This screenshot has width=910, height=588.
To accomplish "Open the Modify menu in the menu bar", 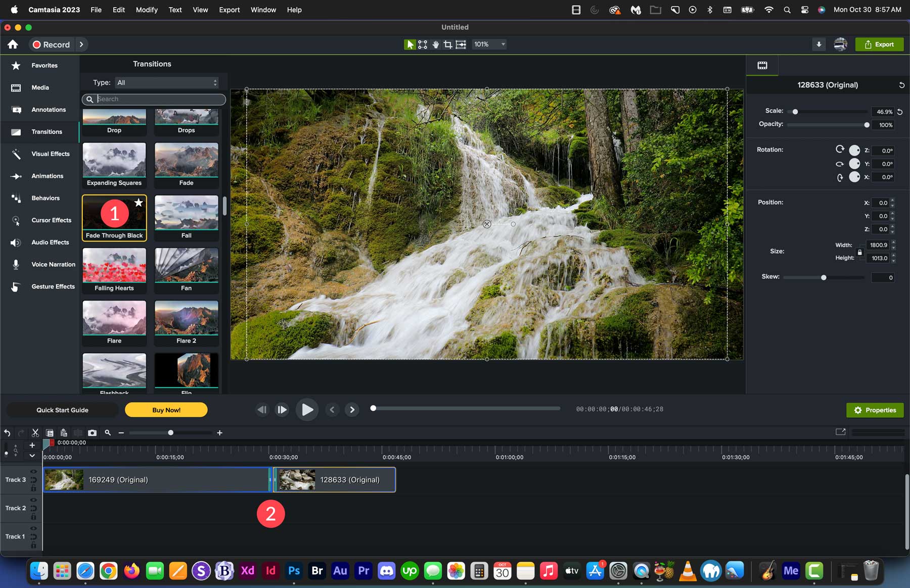I will pos(147,10).
